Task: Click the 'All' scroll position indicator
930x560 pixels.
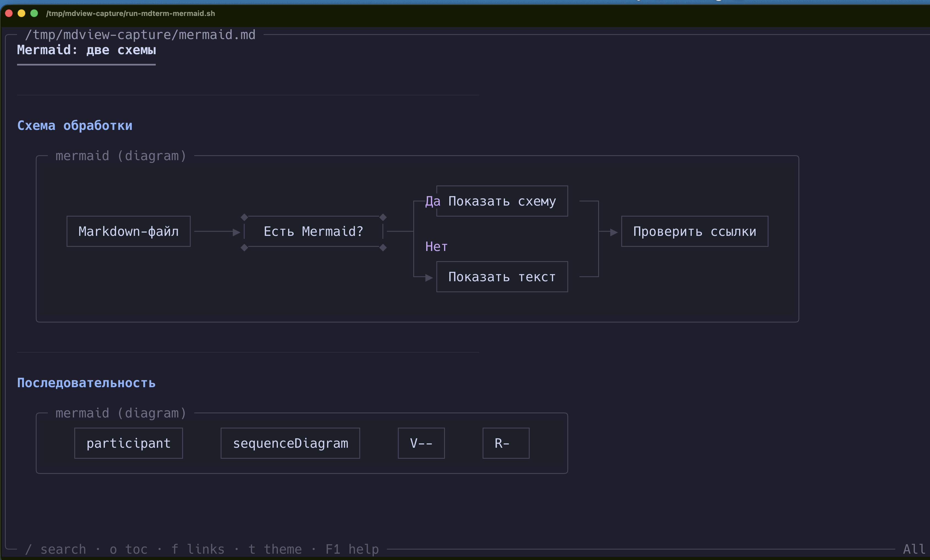Action: (x=914, y=550)
